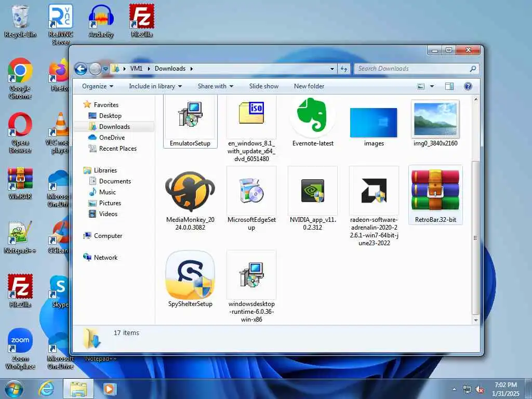Open the Organize menu
Image resolution: width=532 pixels, height=399 pixels.
[x=98, y=86]
